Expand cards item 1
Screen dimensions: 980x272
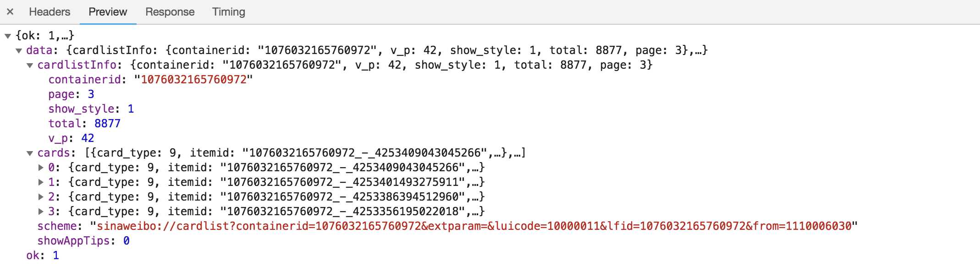(x=41, y=182)
